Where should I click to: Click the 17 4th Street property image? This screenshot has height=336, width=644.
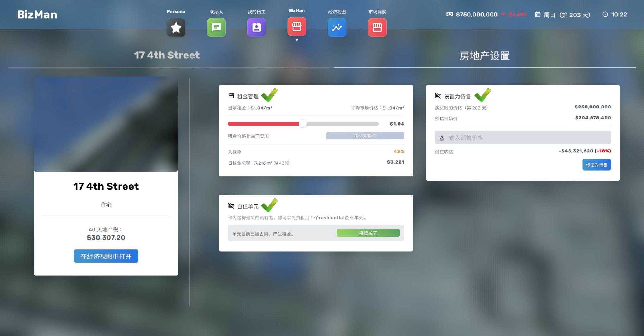click(x=106, y=124)
